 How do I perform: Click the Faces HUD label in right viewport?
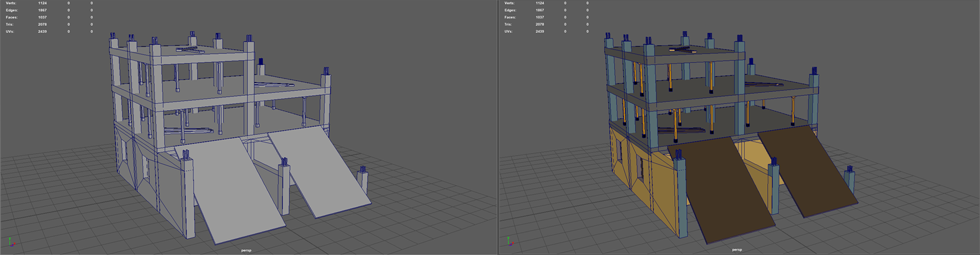tap(509, 17)
